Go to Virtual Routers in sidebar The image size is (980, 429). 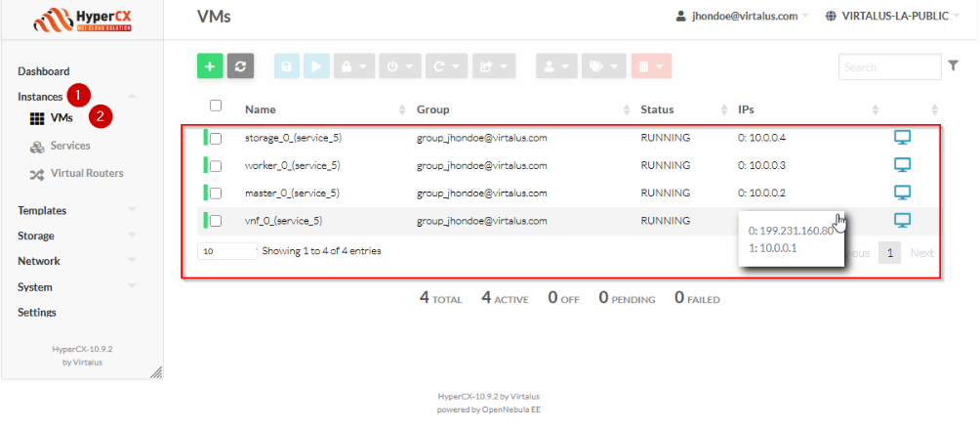click(86, 174)
